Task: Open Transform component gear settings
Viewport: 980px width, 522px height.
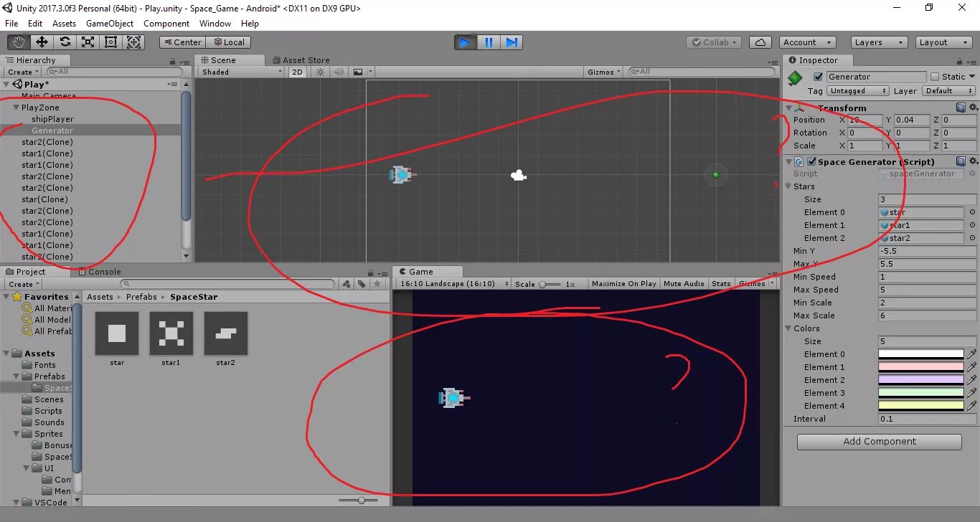Action: 973,108
